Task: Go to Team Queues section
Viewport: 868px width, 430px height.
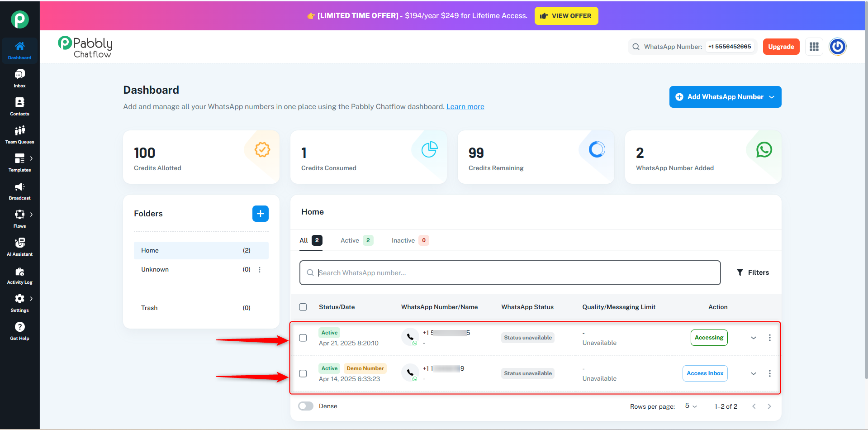Action: click(x=19, y=135)
